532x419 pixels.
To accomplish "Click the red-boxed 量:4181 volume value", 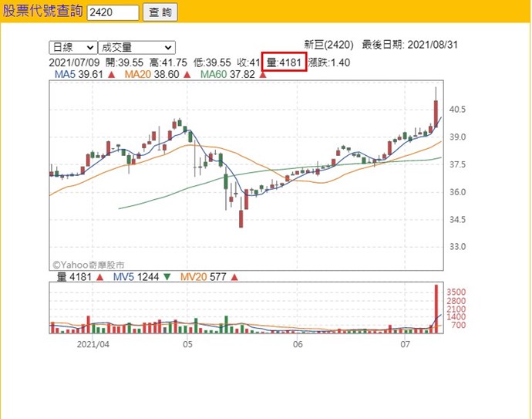I will click(x=284, y=63).
